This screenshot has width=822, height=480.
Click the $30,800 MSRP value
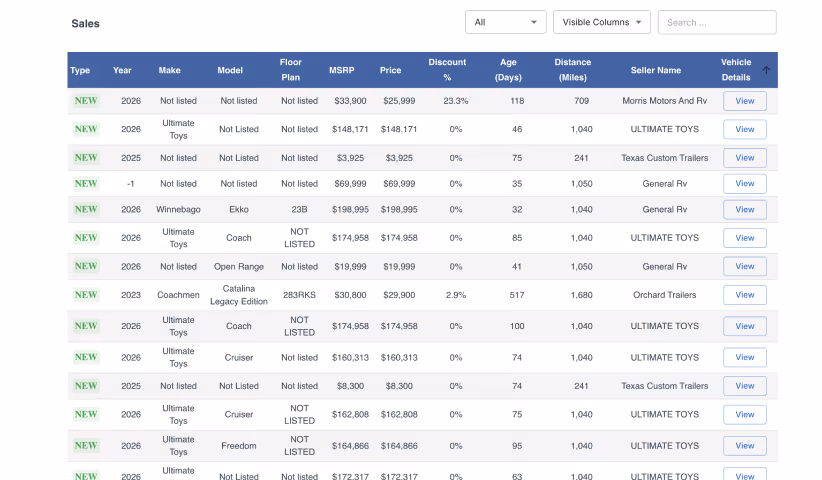(350, 295)
